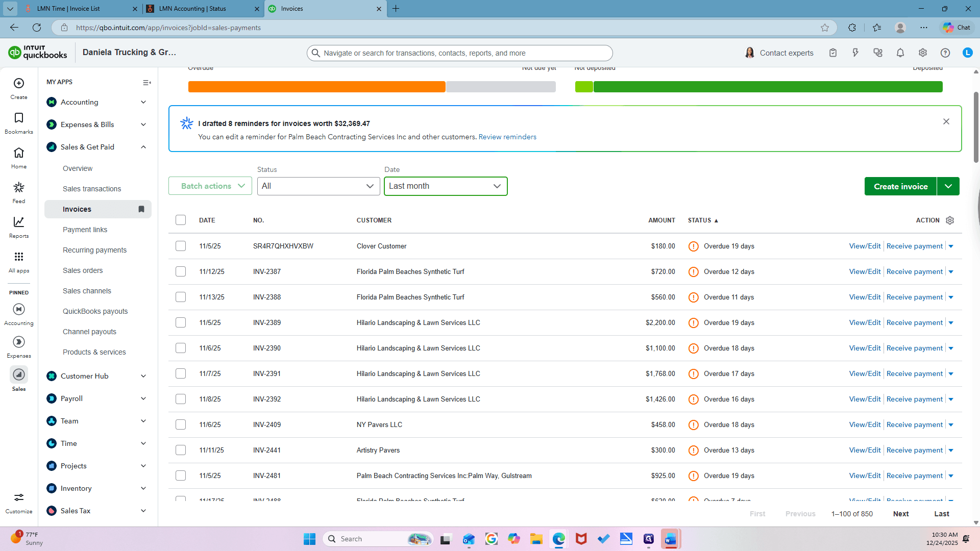Viewport: 980px width, 551px height.
Task: Mark the INV-2481 row checkbox
Action: (x=181, y=475)
